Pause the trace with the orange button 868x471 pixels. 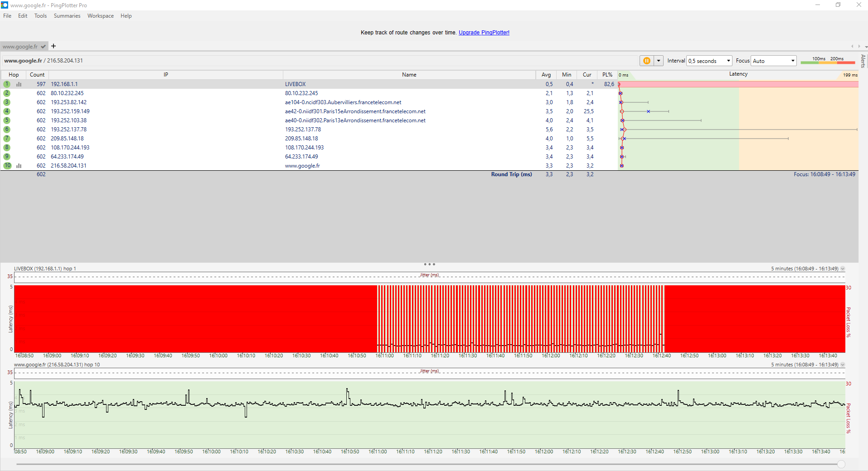tap(646, 61)
